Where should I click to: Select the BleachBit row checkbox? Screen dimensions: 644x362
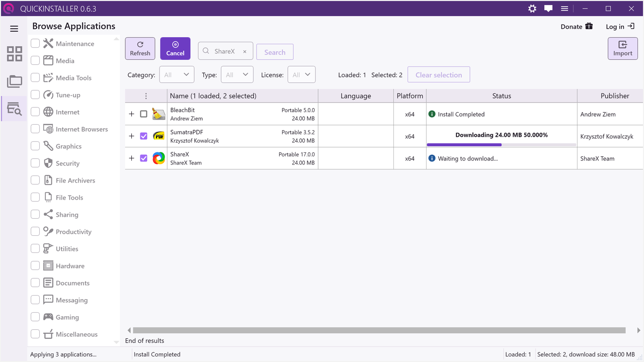coord(143,114)
